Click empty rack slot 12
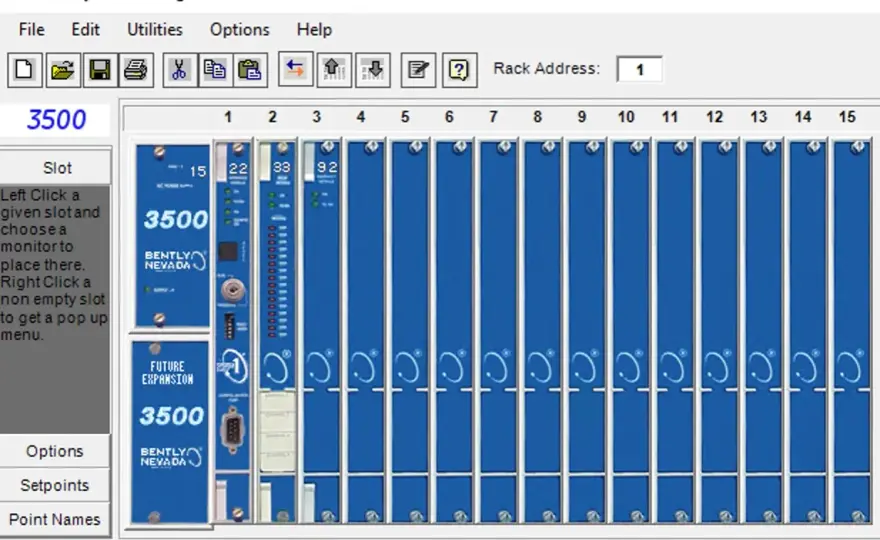Screen dimensions: 880x540 719,331
